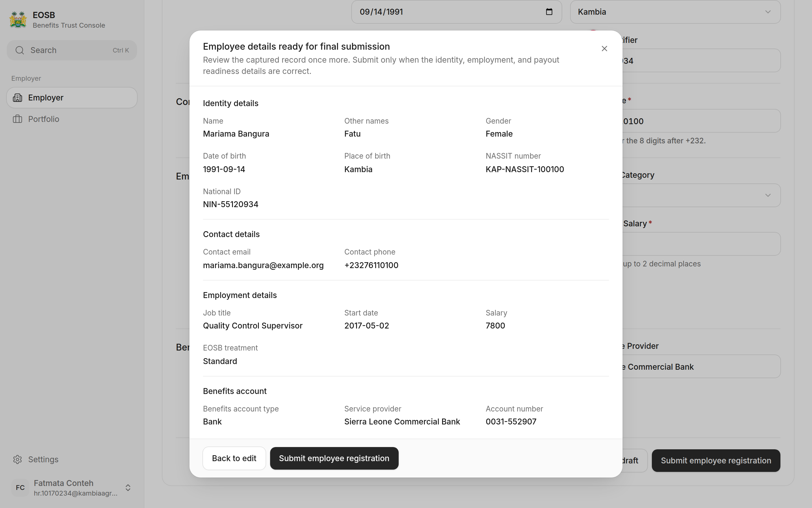
Task: Click the NIN-55120934 national ID
Action: [231, 204]
